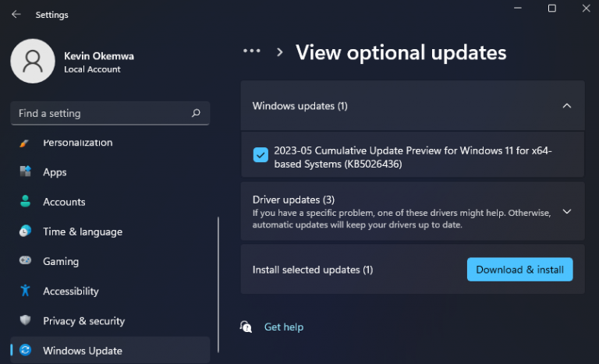599x364 pixels.
Task: Close the Settings window
Action: tap(586, 8)
